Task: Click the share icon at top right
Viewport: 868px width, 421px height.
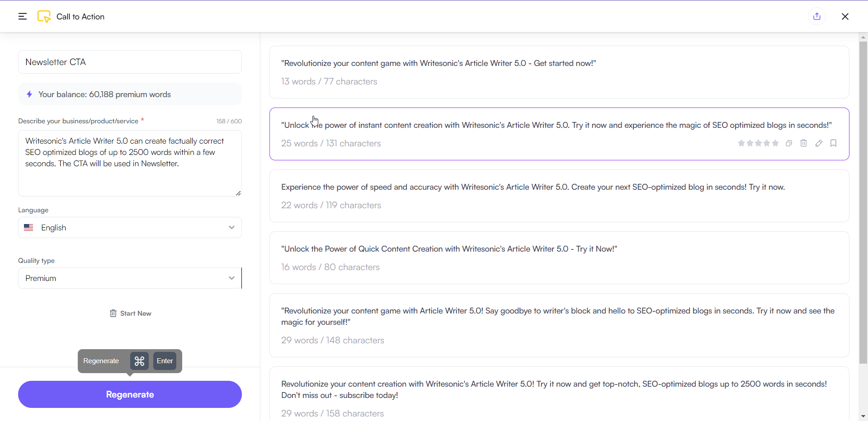Action: coord(817,16)
